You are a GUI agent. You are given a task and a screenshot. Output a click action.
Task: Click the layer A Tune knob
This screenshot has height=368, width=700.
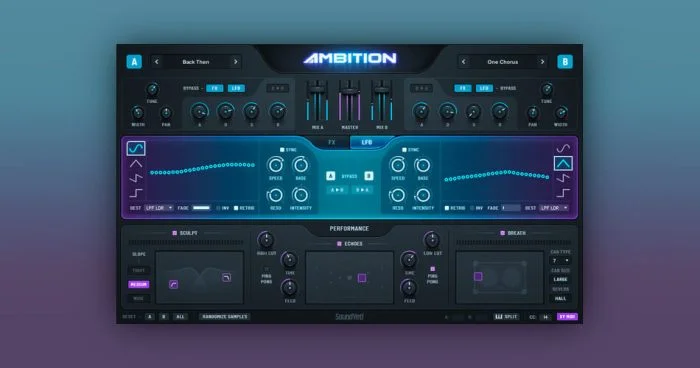tap(152, 89)
